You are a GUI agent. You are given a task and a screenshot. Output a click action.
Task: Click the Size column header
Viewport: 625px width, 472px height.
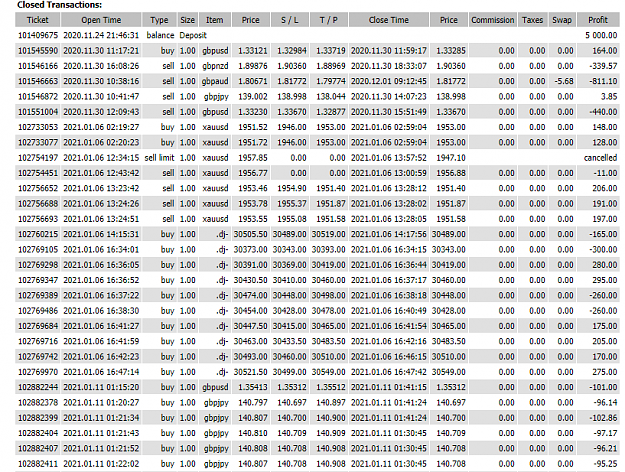coord(187,20)
